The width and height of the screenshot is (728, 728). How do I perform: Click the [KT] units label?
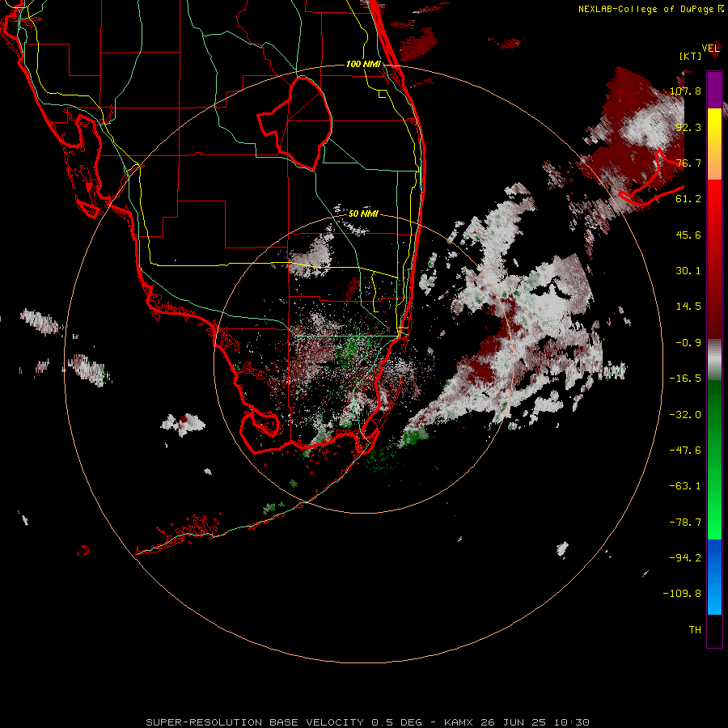(691, 56)
